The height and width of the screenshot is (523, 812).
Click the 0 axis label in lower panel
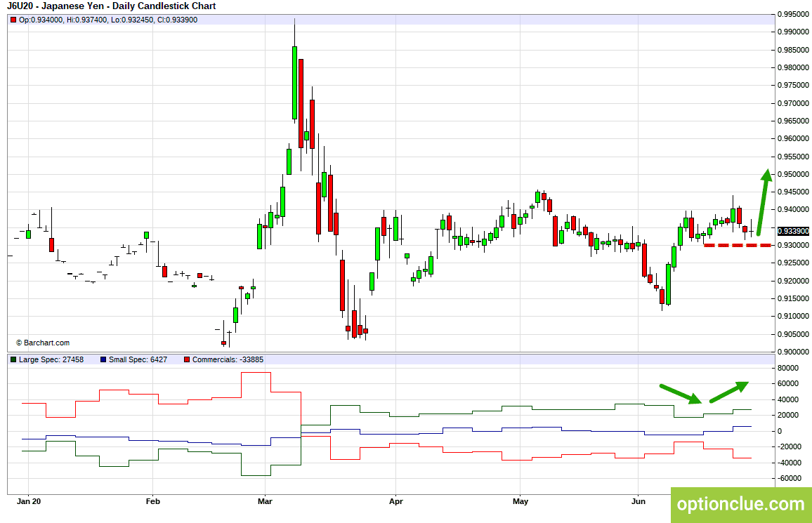click(780, 432)
